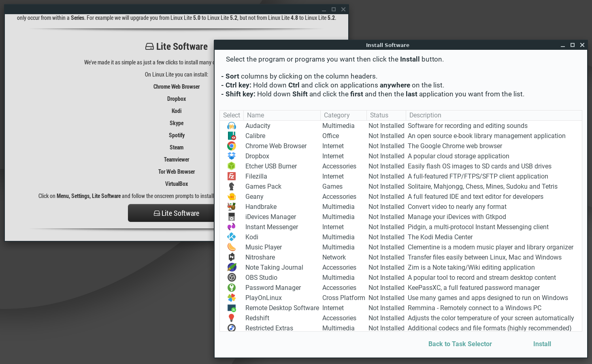Click the Nitroshare icon
The height and width of the screenshot is (364, 592).
[232, 257]
